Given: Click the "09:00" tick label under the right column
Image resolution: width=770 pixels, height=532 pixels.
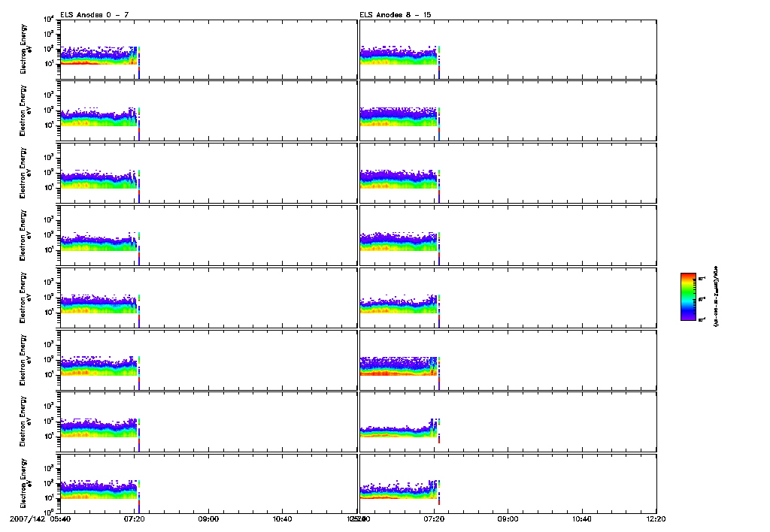Looking at the screenshot, I should pos(508,518).
